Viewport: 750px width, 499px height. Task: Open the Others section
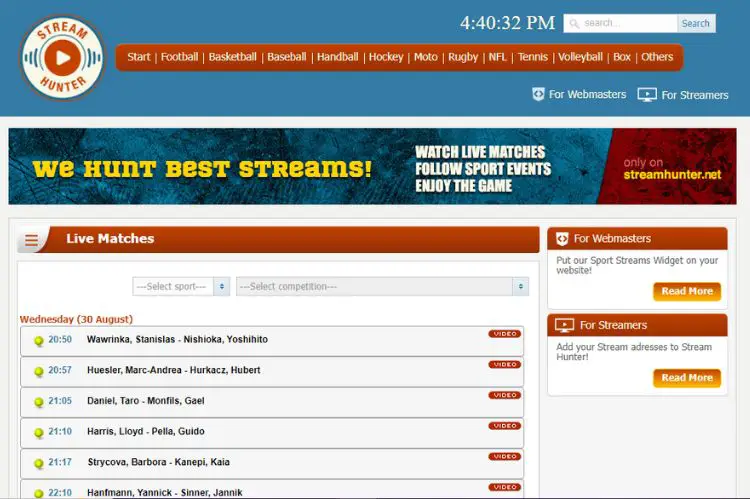[657, 57]
